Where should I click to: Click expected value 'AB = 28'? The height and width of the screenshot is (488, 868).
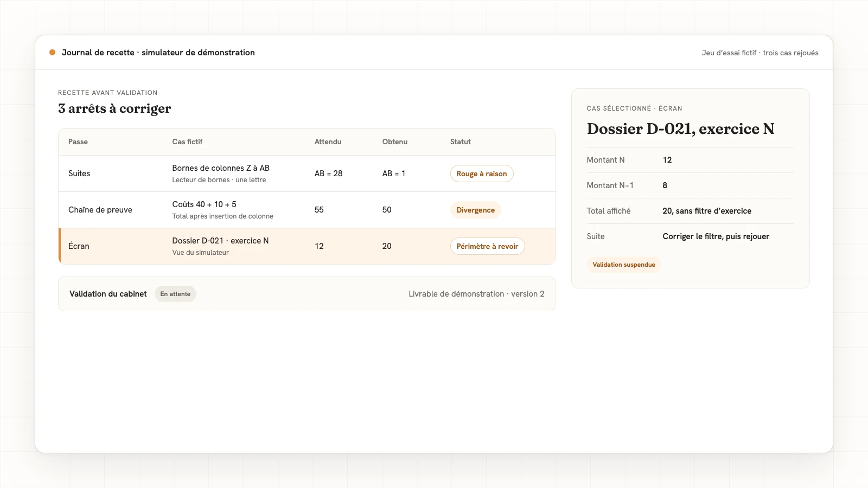pyautogui.click(x=328, y=174)
